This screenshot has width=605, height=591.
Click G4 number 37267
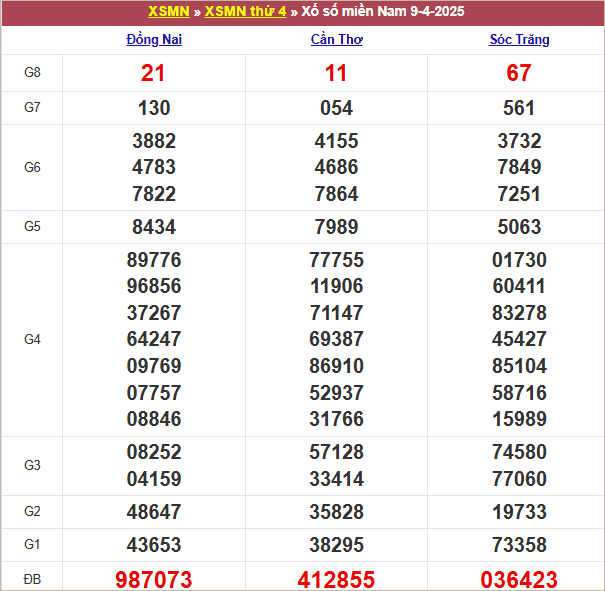click(154, 312)
